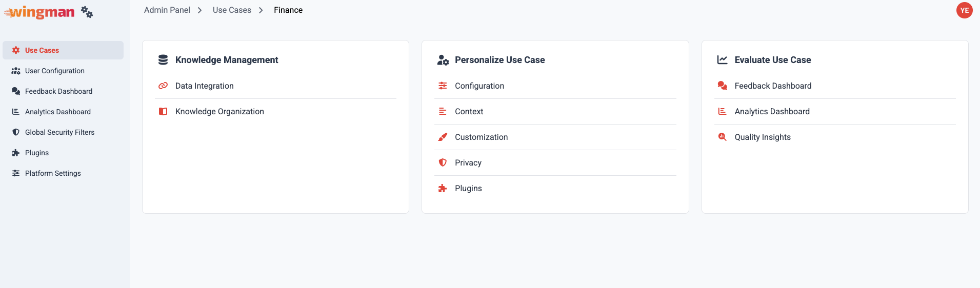980x288 pixels.
Task: Click the Quality Insights magnifier icon
Action: (722, 137)
